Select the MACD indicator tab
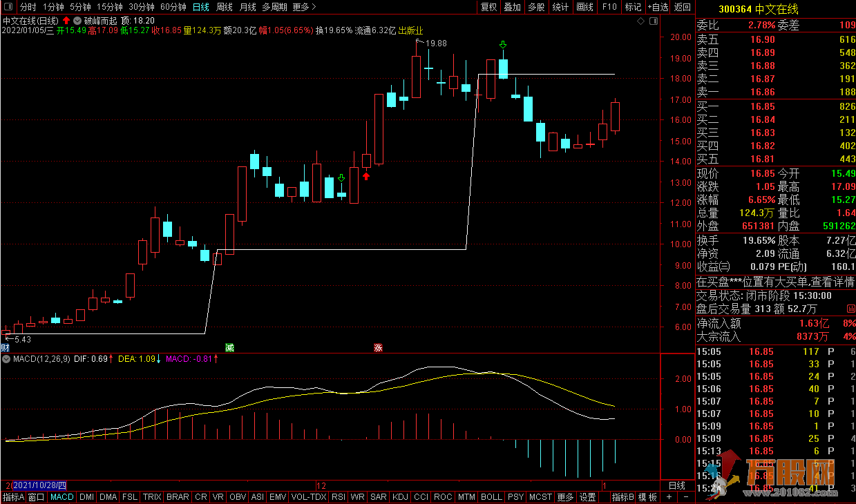This screenshot has width=856, height=504. pyautogui.click(x=62, y=497)
